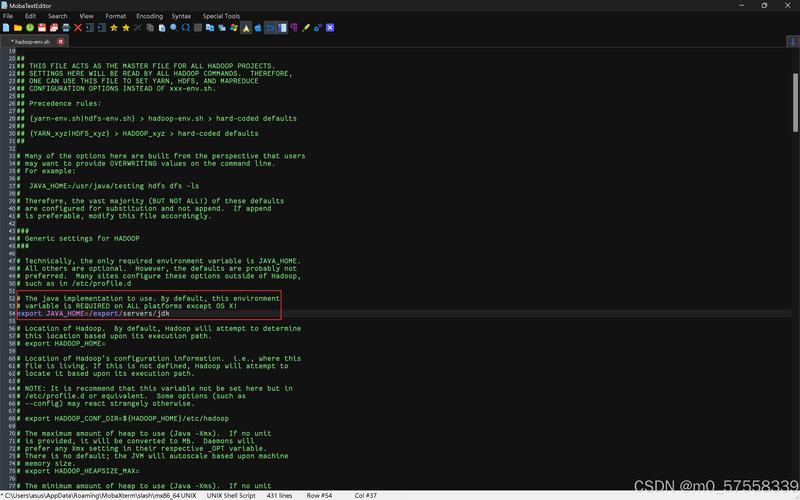The width and height of the screenshot is (800, 500).
Task: Click the '# export HADOOP_HOME=' line
Action: [61, 343]
